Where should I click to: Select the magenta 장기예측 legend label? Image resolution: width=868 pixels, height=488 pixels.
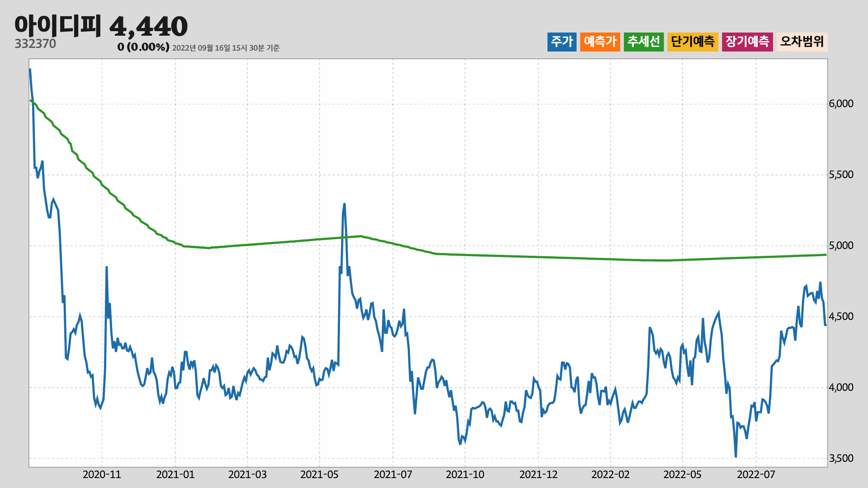[x=747, y=42]
